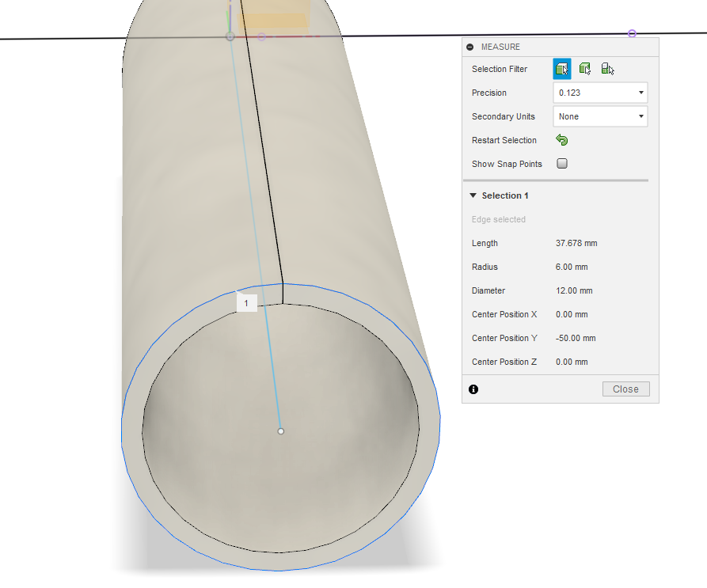Image resolution: width=707 pixels, height=588 pixels.
Task: Open the Precision dropdown
Action: pyautogui.click(x=641, y=93)
